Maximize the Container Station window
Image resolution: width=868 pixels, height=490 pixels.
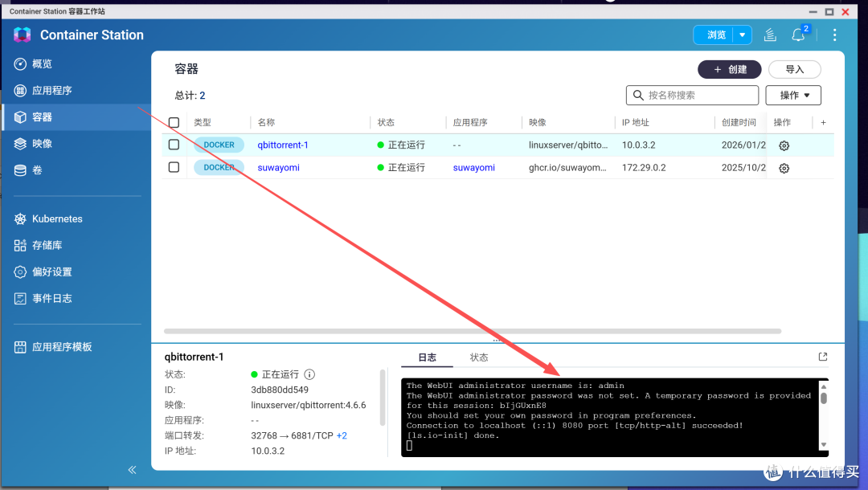click(x=829, y=11)
